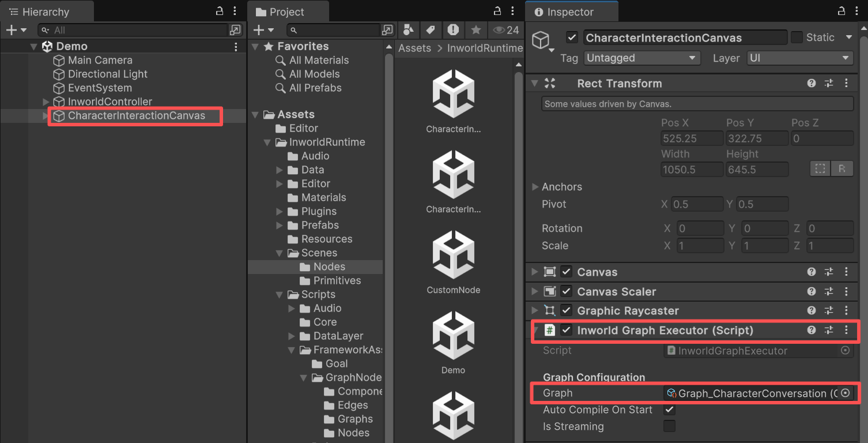868x443 pixels.
Task: Click the GameObject cube icon in Inspector
Action: pos(541,40)
